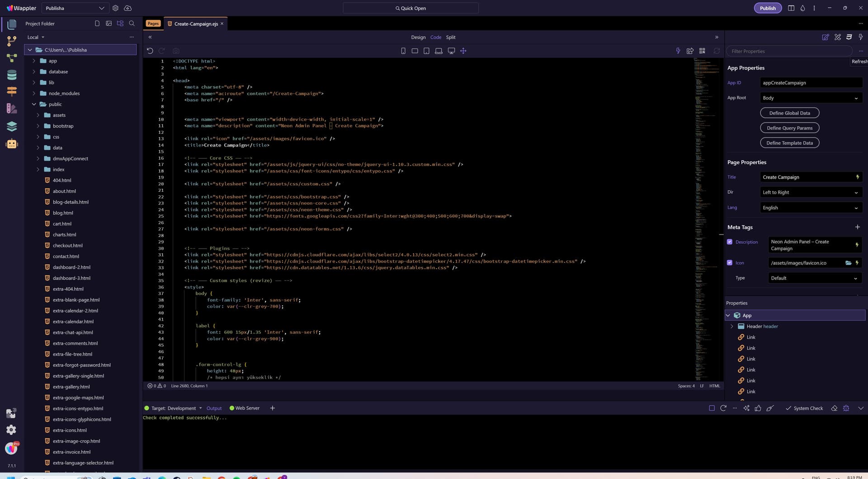Expand the app folder
The height and width of the screenshot is (479, 868).
34,61
